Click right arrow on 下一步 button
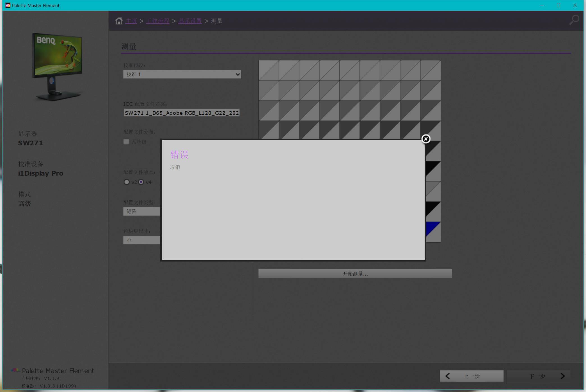Image resolution: width=586 pixels, height=392 pixels. [562, 376]
